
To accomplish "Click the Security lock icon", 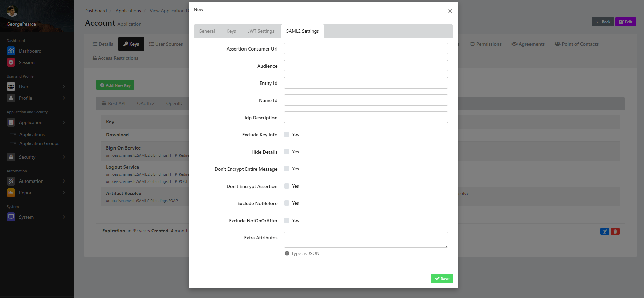I will point(11,157).
